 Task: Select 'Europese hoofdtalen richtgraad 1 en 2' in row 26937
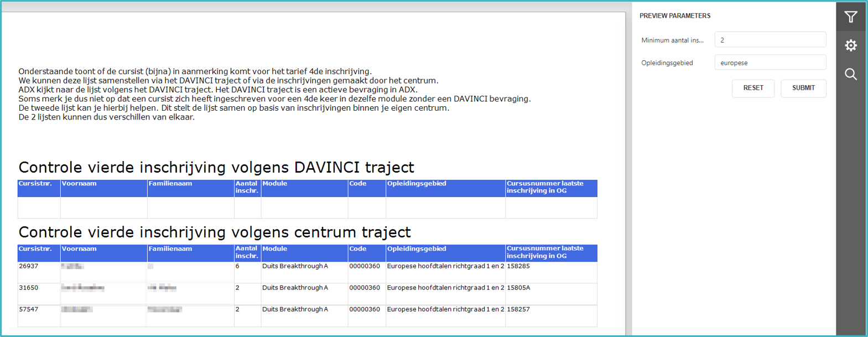click(445, 266)
